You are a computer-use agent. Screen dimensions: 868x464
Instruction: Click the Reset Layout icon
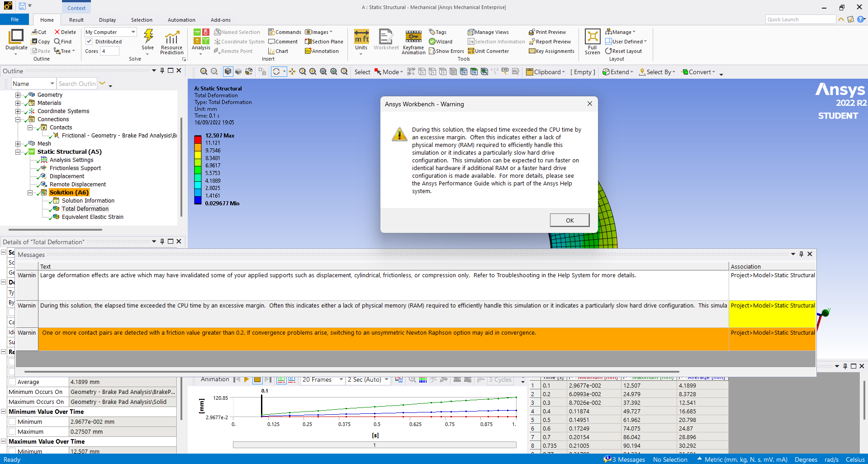(x=608, y=51)
